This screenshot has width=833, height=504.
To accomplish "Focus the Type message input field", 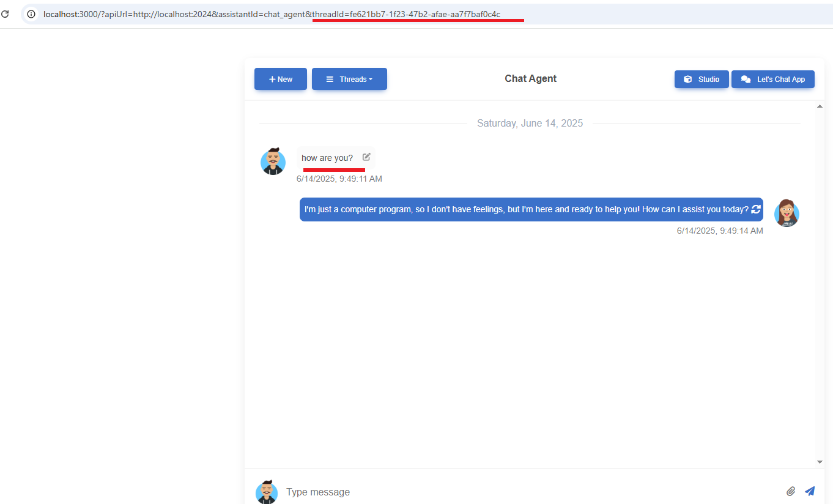I will coord(532,492).
